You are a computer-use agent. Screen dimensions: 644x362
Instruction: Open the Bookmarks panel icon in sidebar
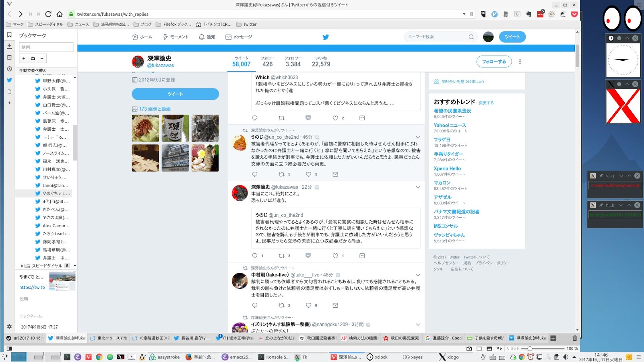coord(9,35)
